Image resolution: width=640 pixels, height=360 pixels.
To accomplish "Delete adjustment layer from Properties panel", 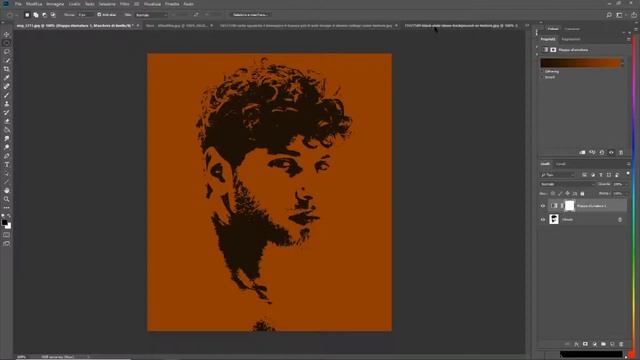I will point(621,152).
